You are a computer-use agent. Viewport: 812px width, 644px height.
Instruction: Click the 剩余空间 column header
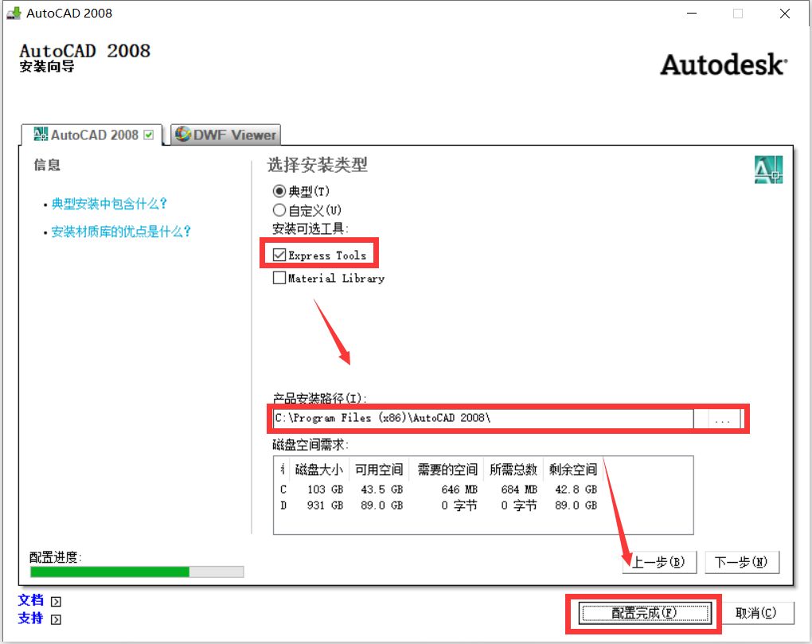click(x=573, y=470)
